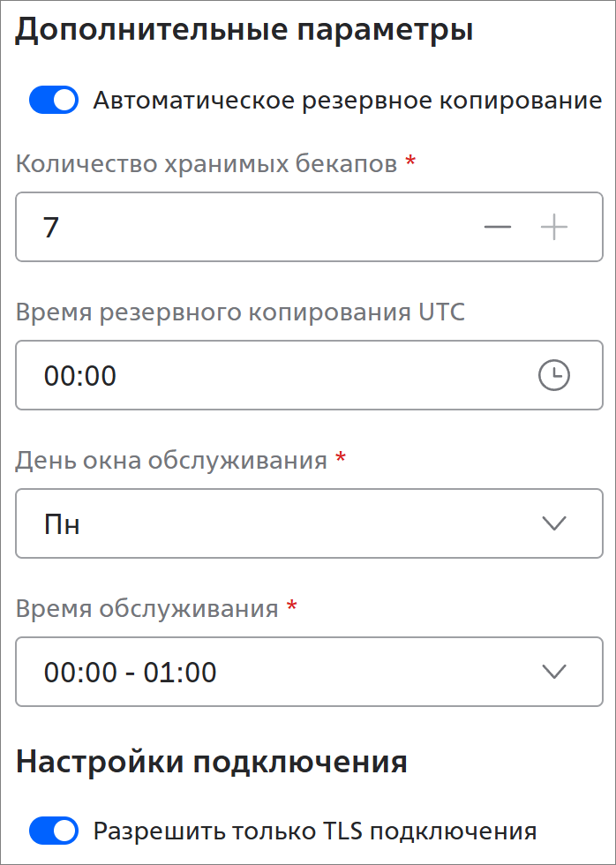Open the time picker via clock icon
Viewport: 616px width, 865px height.
click(x=554, y=376)
